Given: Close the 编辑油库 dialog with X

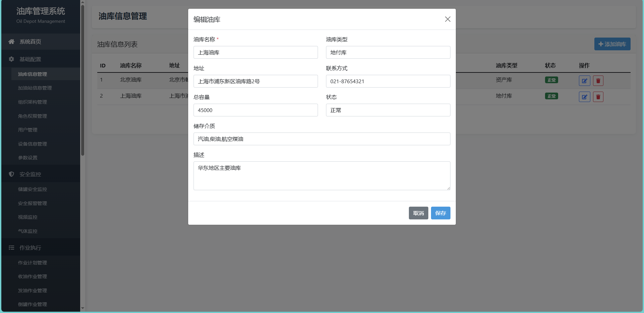Looking at the screenshot, I should click(x=447, y=19).
